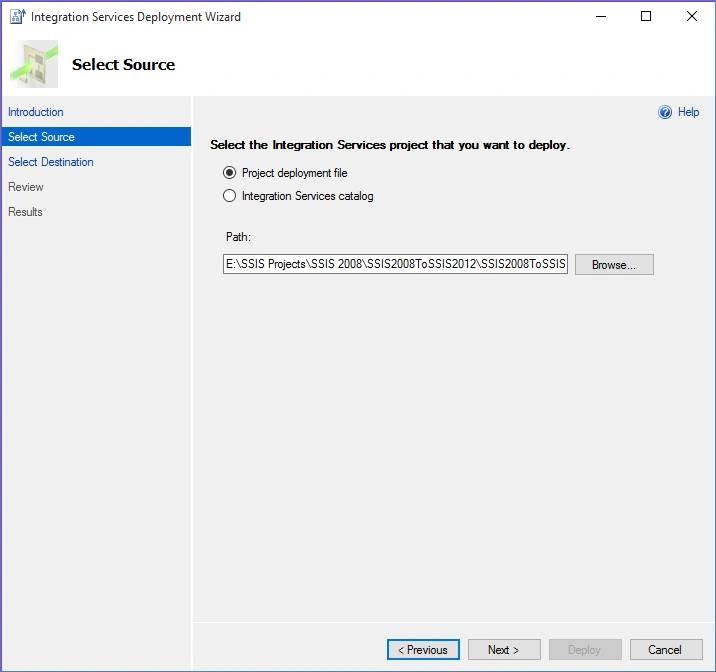Click the 'Select Source' page heading

123,64
